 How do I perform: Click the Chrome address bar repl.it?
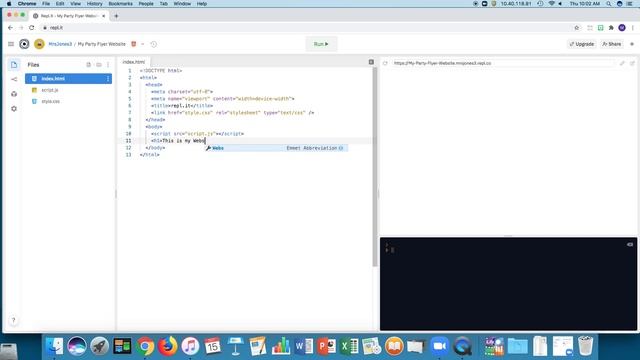tap(306, 27)
